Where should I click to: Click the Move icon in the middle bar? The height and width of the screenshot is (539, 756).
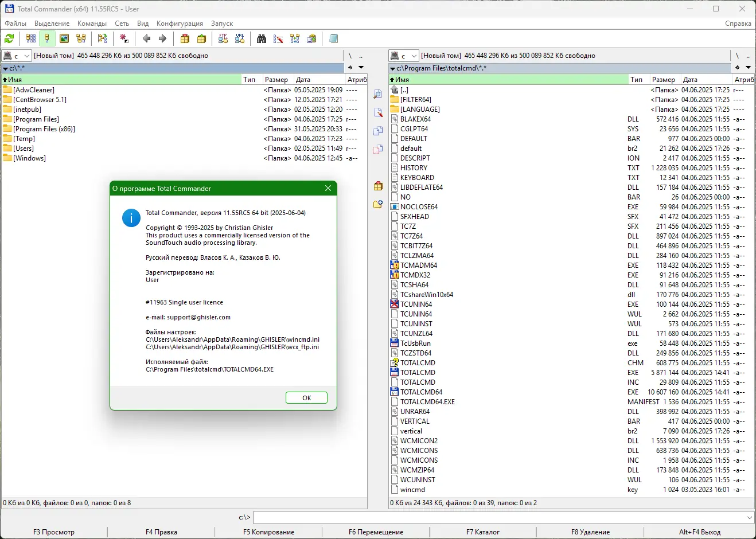coord(378,149)
